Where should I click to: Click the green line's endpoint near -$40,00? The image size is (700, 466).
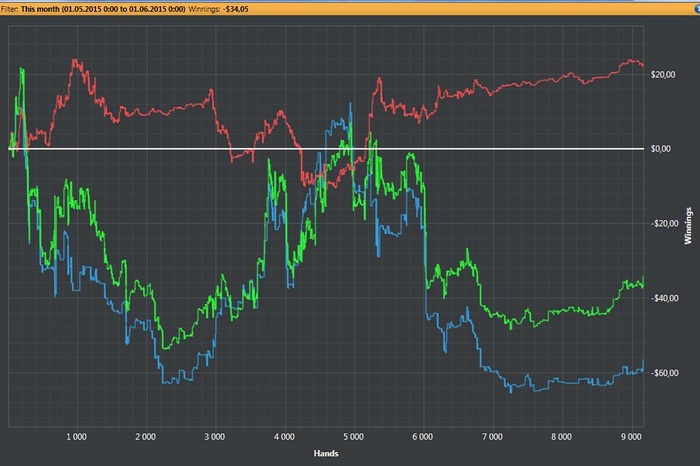coord(643,279)
